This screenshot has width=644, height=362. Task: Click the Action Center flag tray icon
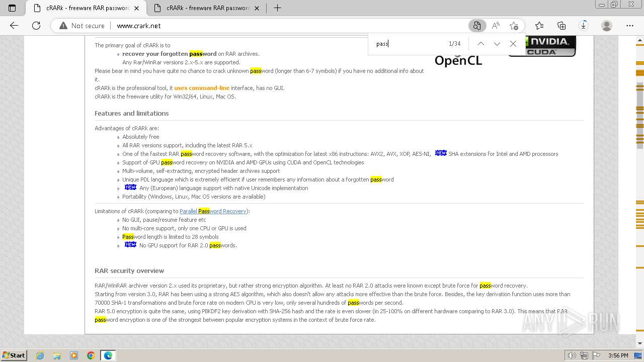(597, 355)
